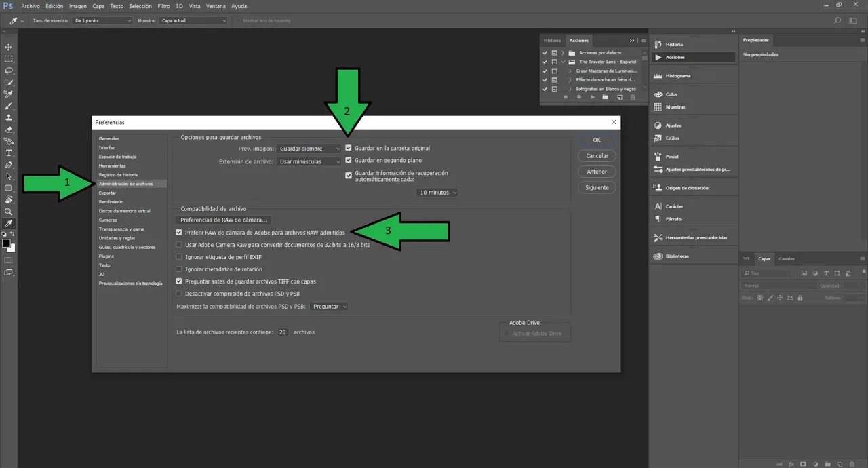Uncheck Preferir RAW de cámara de Adobe

[x=179, y=233]
